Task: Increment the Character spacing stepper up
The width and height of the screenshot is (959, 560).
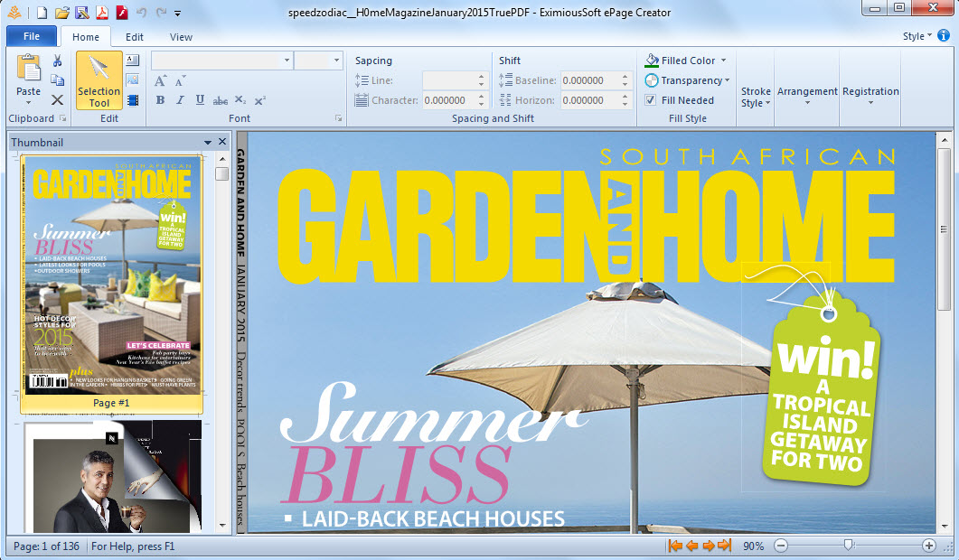Action: click(482, 96)
